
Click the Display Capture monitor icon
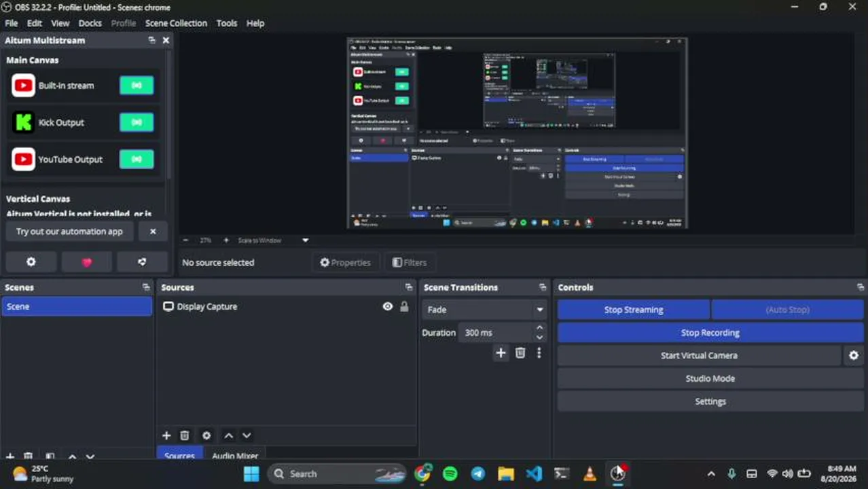[168, 306]
